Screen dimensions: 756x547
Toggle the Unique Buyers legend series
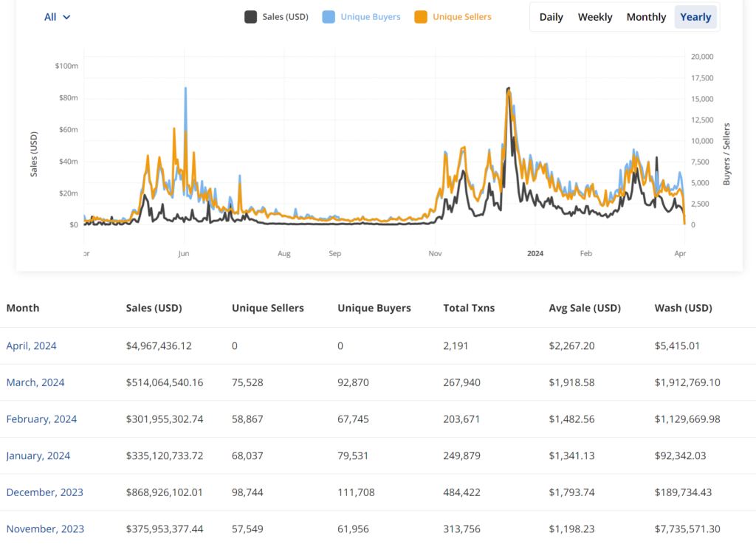[361, 17]
